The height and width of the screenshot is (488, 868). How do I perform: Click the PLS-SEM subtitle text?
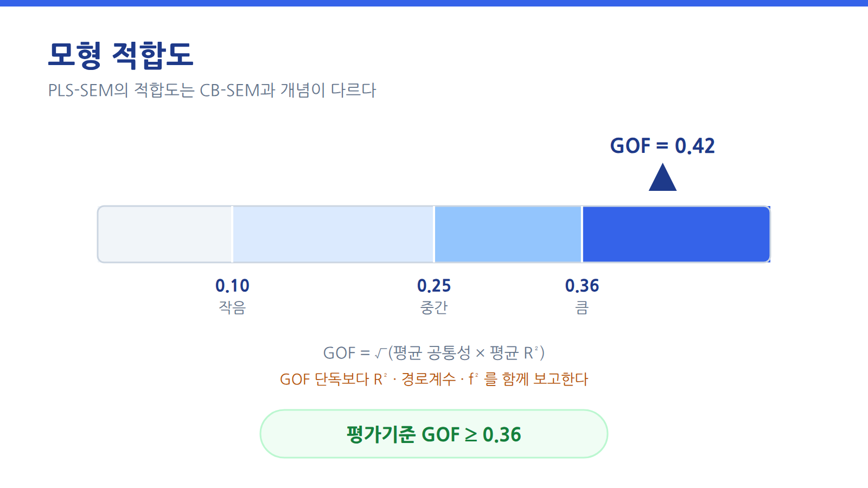(212, 90)
